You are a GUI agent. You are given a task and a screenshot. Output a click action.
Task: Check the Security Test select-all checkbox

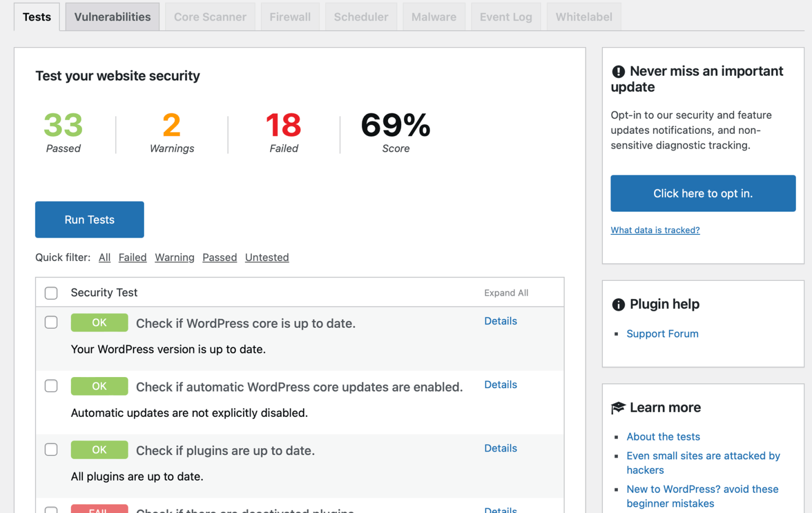51,293
